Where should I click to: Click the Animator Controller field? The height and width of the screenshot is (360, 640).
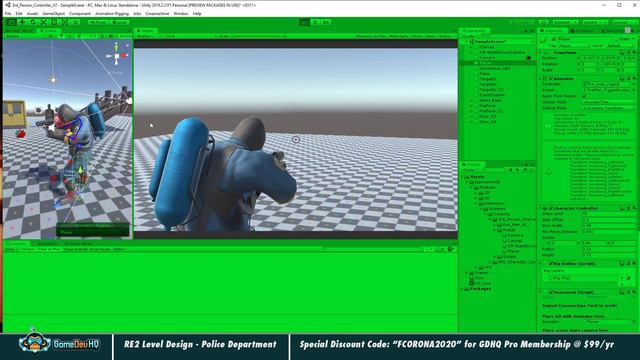click(609, 84)
